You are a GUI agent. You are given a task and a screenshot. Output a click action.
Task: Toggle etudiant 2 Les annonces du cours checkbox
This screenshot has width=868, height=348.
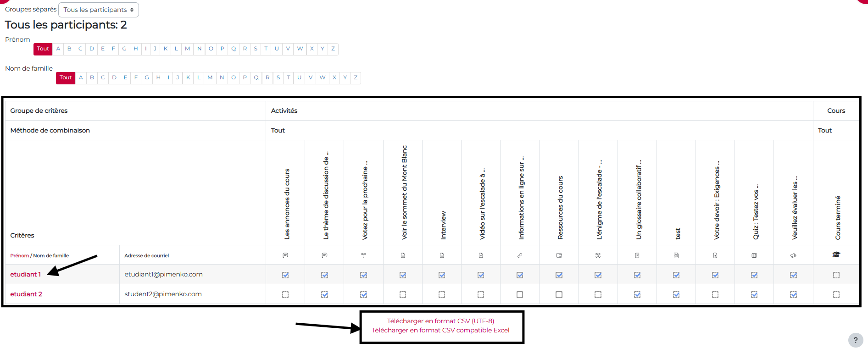coord(285,295)
